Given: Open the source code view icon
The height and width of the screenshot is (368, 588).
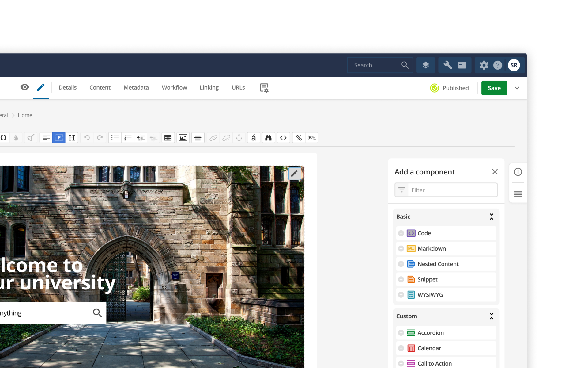Looking at the screenshot, I should (x=283, y=138).
